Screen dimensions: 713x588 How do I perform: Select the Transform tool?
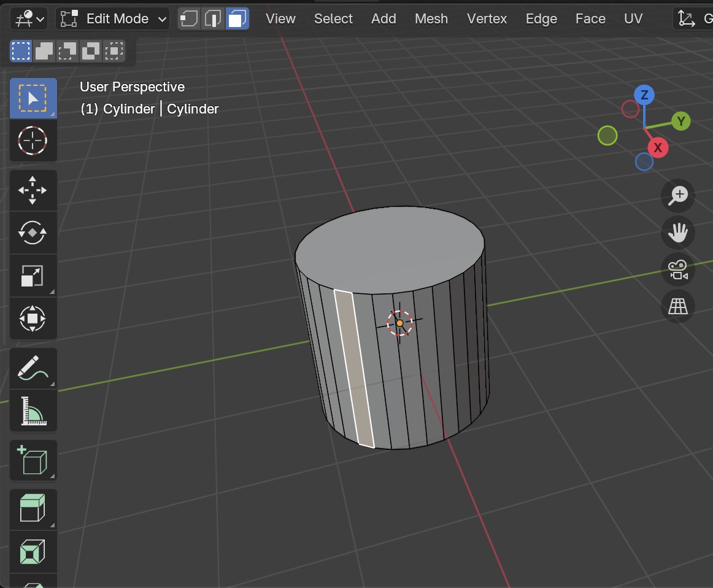pos(33,319)
